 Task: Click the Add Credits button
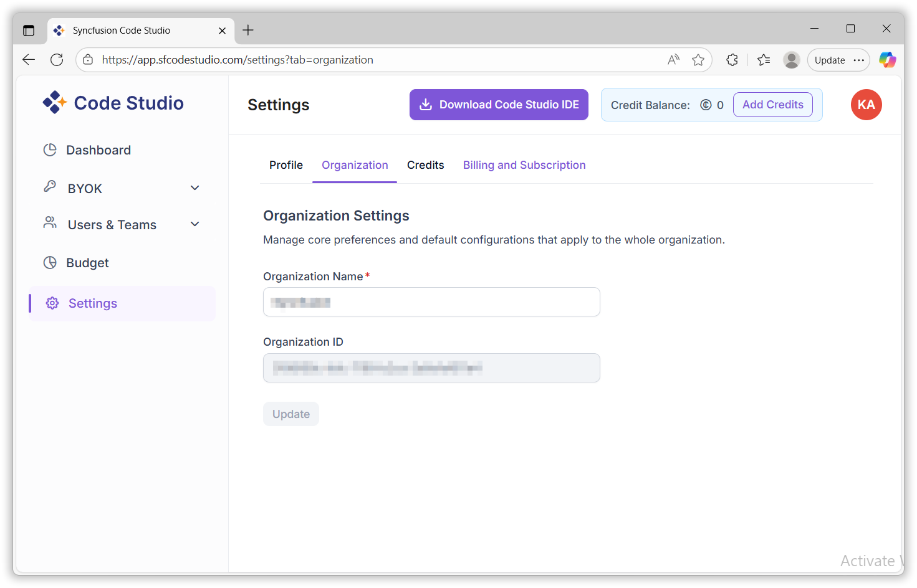(x=772, y=105)
